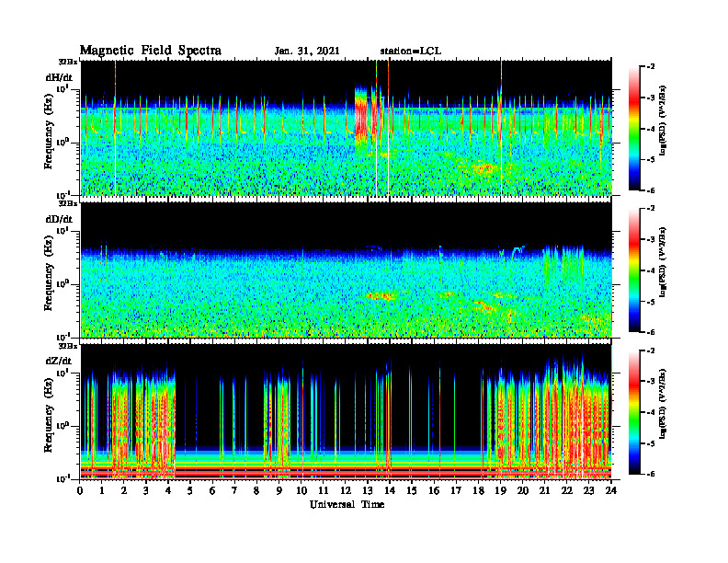Click the 10^0 frequency tick on the dD/dt panel
The height and width of the screenshot is (563, 728).
tap(63, 283)
